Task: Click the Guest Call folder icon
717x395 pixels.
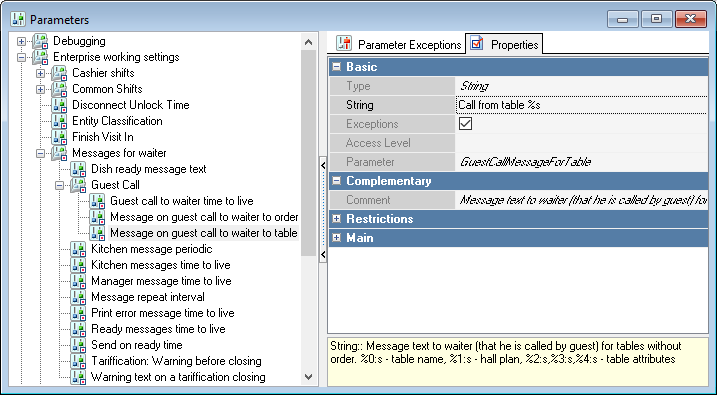Action: (78, 185)
